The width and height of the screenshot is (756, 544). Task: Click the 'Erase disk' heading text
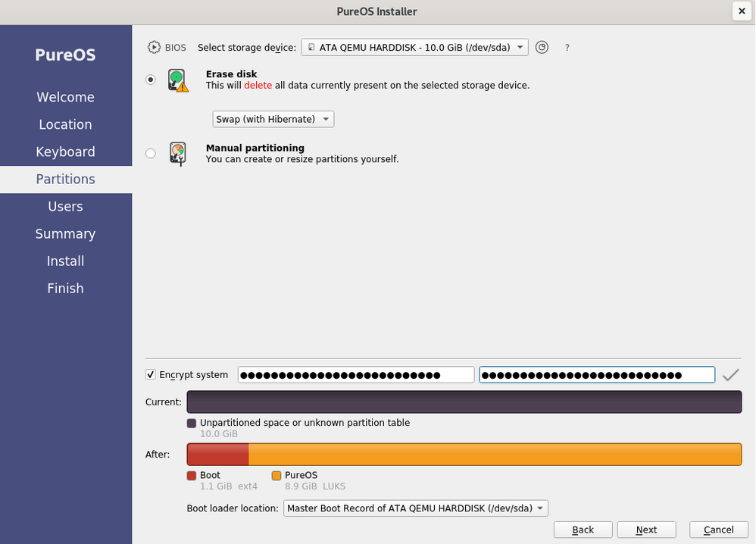coord(232,73)
